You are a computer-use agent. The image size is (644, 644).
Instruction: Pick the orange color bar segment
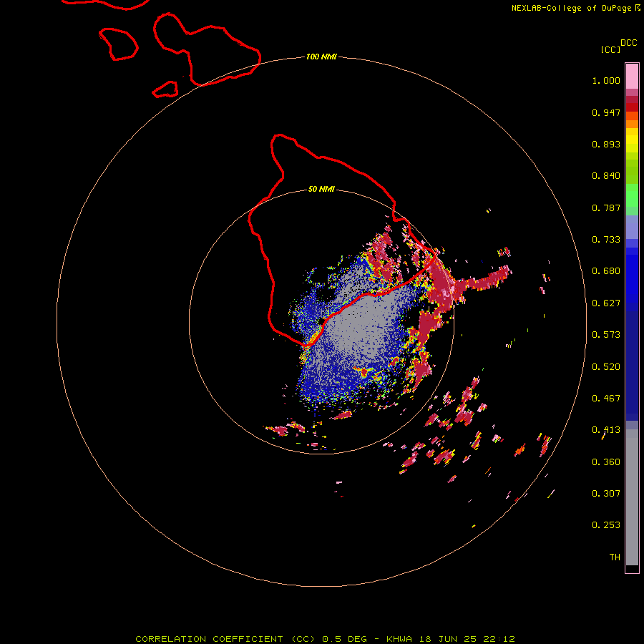[632, 124]
